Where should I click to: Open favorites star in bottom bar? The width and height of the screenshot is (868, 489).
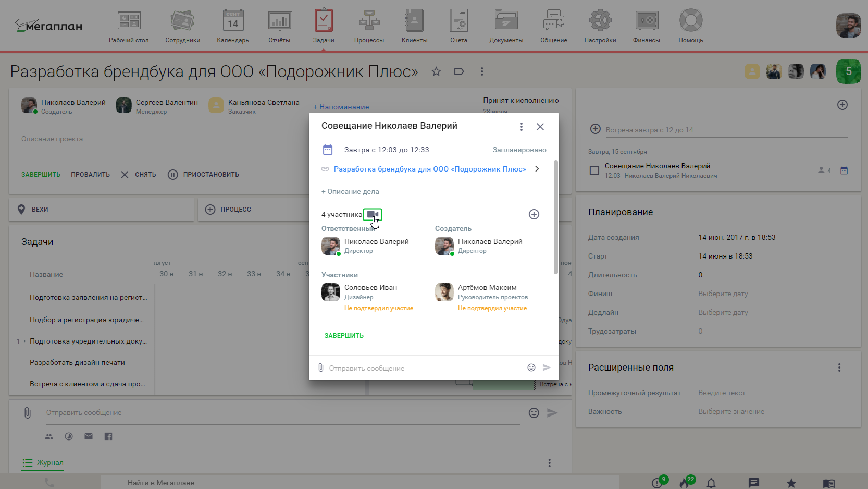pos(791,483)
